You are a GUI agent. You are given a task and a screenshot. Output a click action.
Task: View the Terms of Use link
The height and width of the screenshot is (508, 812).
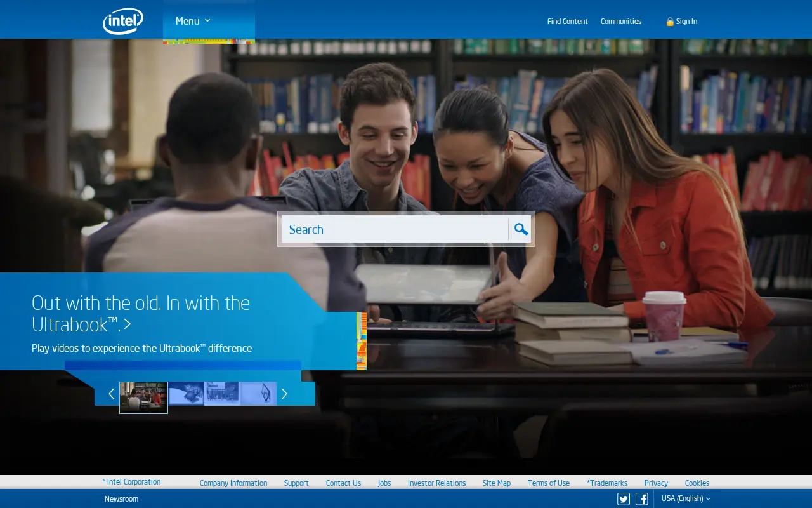pyautogui.click(x=549, y=483)
